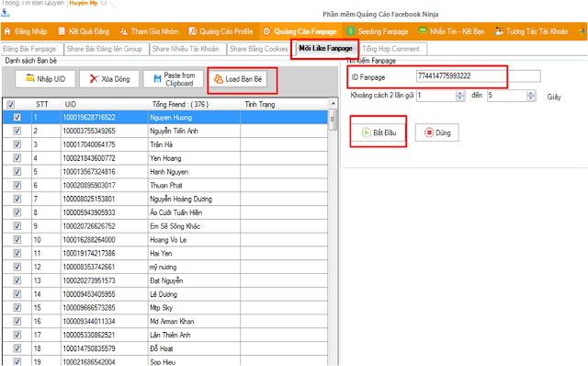Click the ID Fanpage input field
This screenshot has height=366, width=588.
(478, 76)
